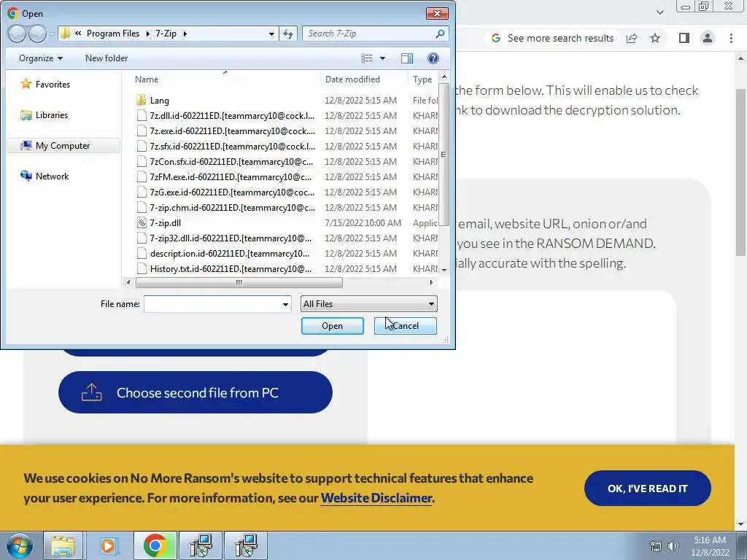This screenshot has height=560, width=747.
Task: Toggle the preview pane icon
Action: (407, 58)
